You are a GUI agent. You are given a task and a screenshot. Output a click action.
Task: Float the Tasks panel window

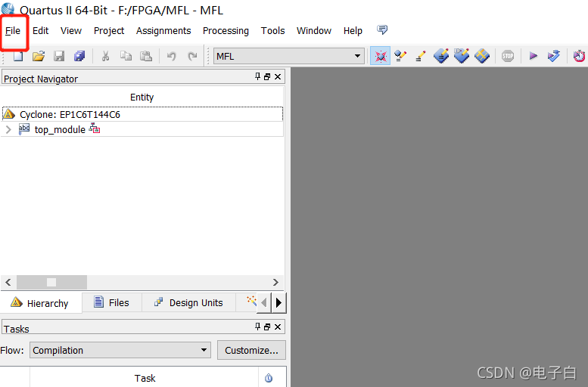(x=267, y=327)
